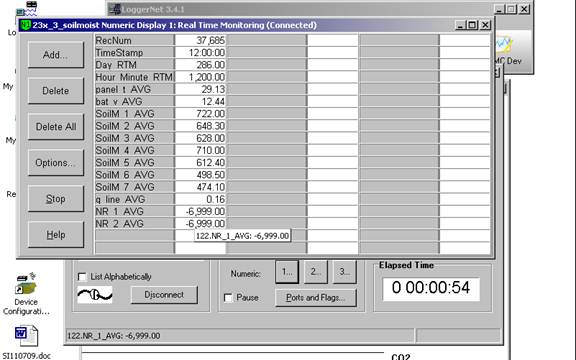Select the SoilM_2_AVG label cell
This screenshot has height=360, width=576.
click(134, 126)
